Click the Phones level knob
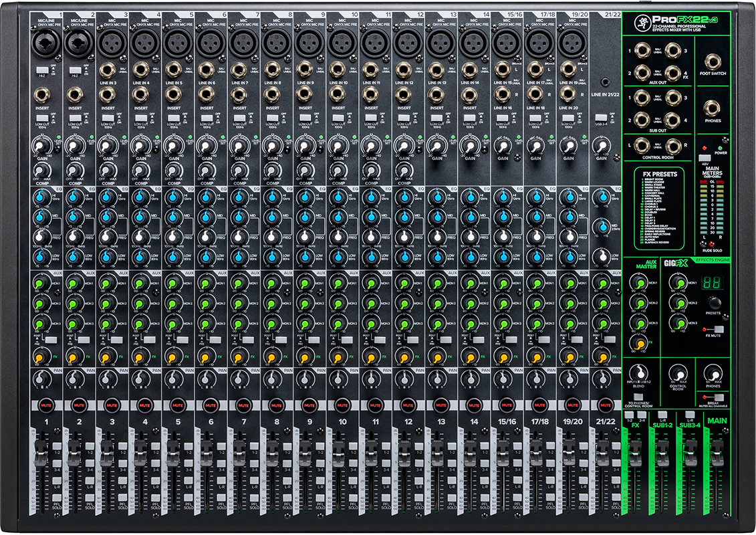The height and width of the screenshot is (535, 756). point(713,374)
